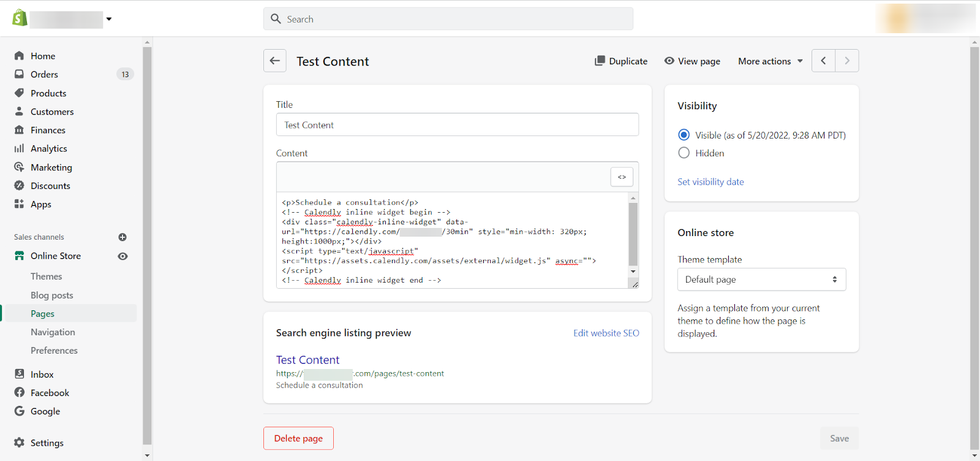The image size is (980, 461).
Task: Select the Visible radio button
Action: coord(684,135)
